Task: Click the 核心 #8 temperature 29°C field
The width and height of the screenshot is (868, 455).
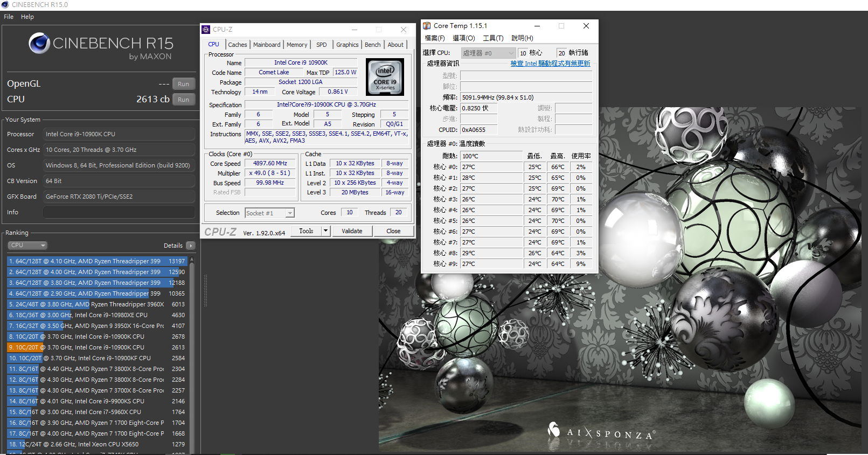Action: tap(491, 253)
